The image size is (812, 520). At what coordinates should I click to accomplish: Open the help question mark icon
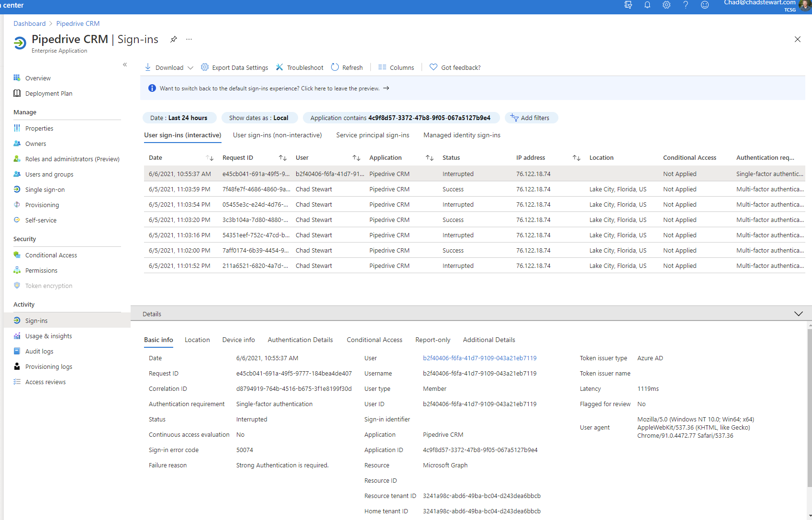pos(686,5)
